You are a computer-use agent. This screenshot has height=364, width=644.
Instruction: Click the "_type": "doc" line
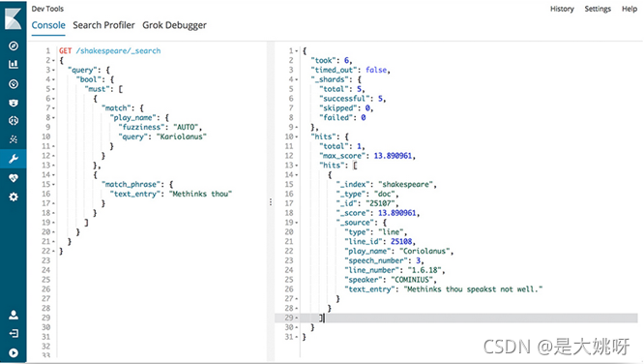click(x=367, y=194)
